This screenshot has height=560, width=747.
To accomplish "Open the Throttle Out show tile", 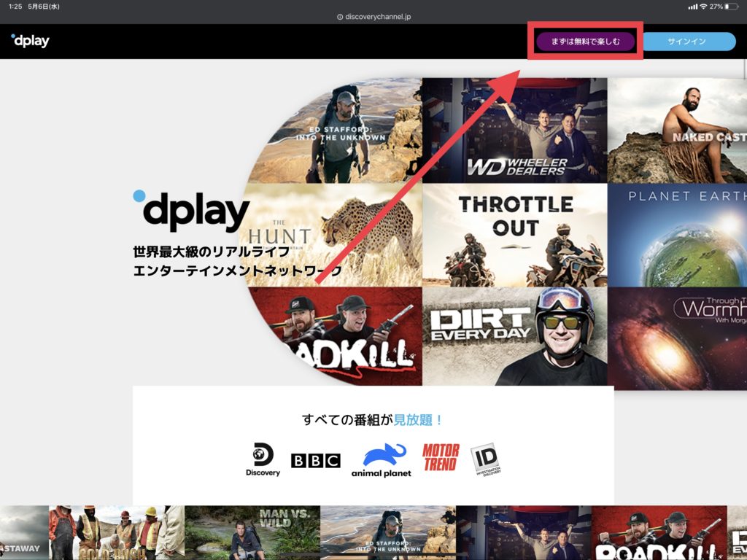I will (x=514, y=235).
